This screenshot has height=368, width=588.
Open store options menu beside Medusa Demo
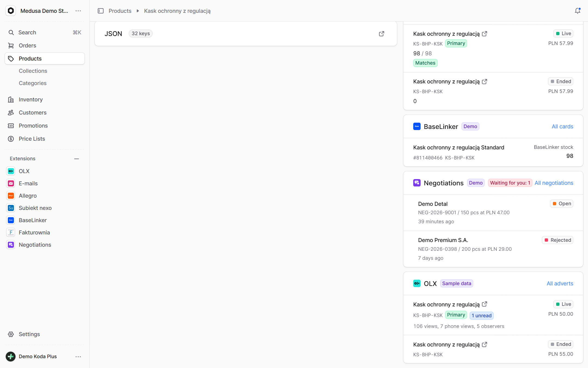point(78,11)
